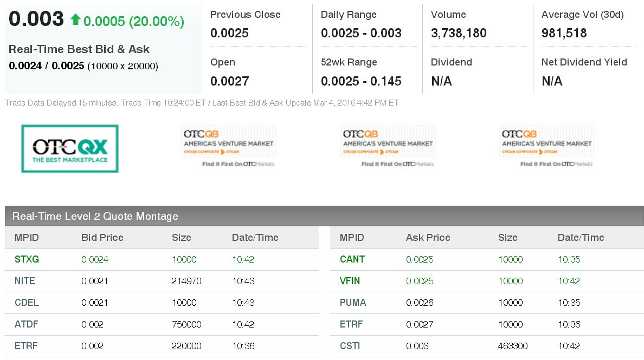This screenshot has height=360, width=644.
Task: Click the PUMA MPID on ask side
Action: (x=353, y=303)
